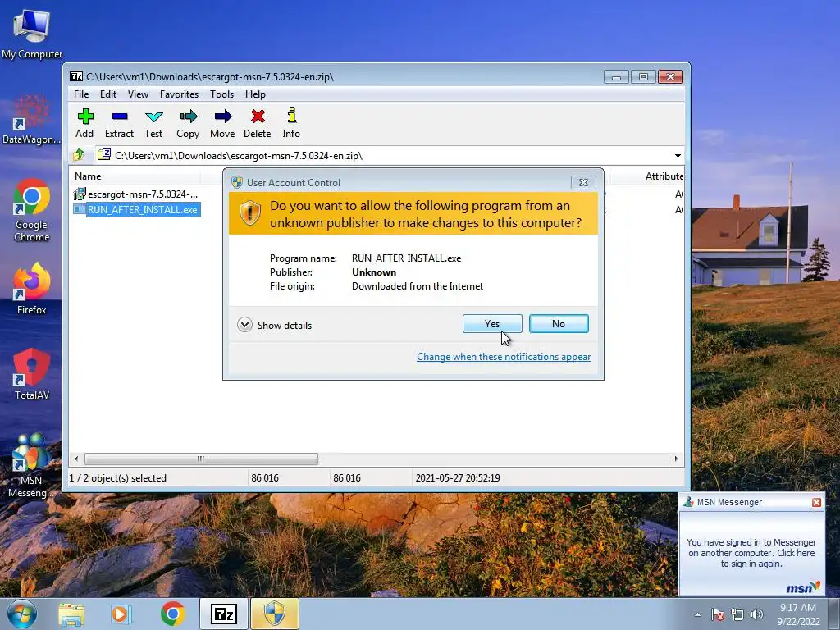Click the Chrome taskbar icon

[172, 614]
